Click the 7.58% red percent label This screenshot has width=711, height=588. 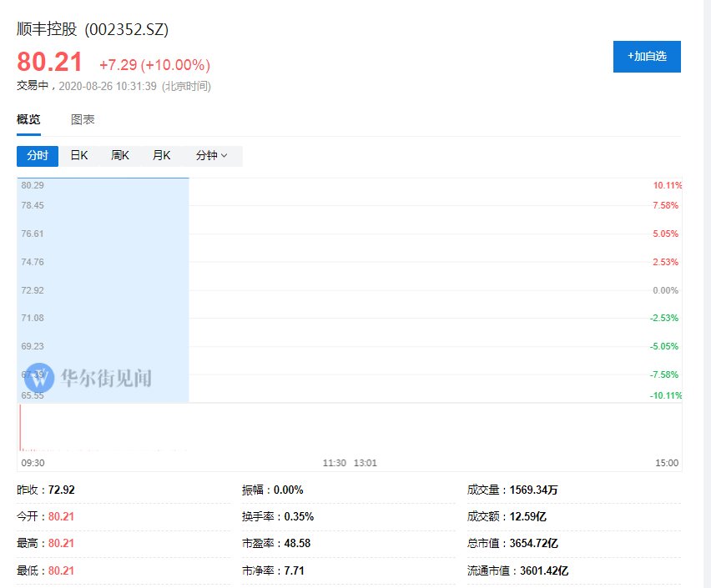pyautogui.click(x=666, y=205)
